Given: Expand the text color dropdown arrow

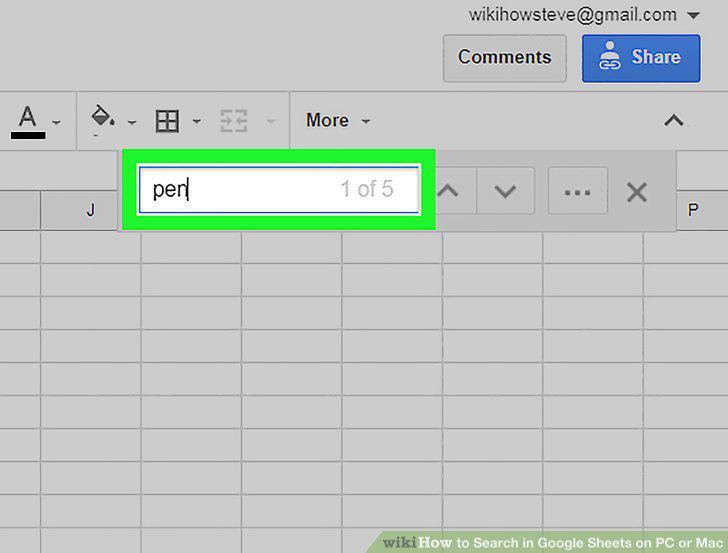Looking at the screenshot, I should (57, 123).
